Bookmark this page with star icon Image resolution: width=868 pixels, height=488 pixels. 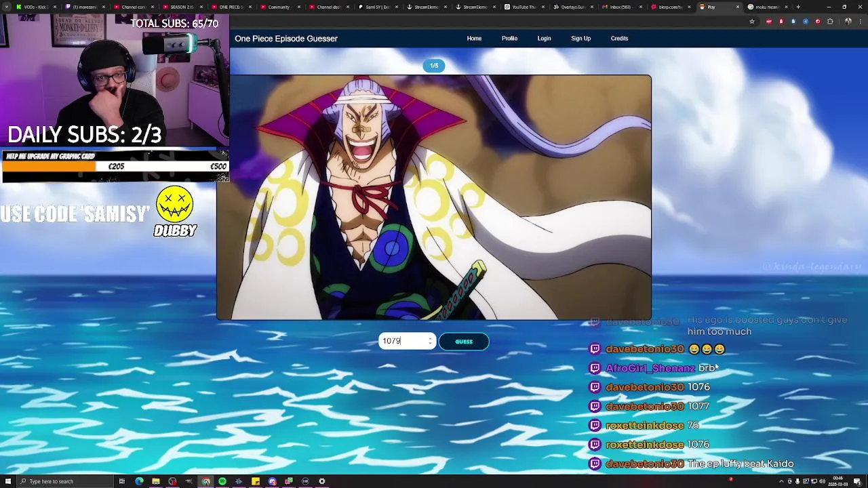751,22
